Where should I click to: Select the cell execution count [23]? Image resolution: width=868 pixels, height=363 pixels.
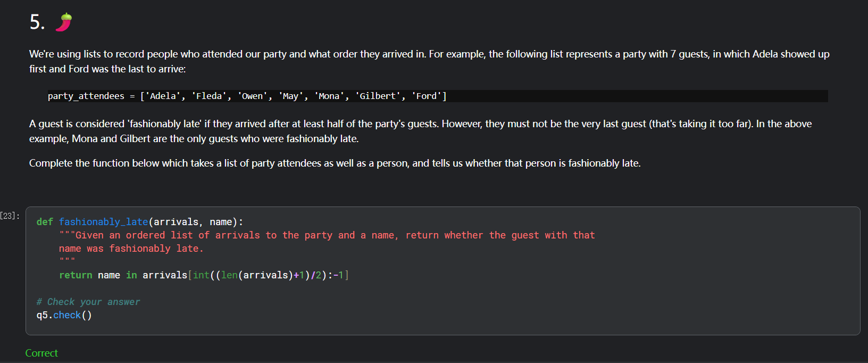[10, 216]
